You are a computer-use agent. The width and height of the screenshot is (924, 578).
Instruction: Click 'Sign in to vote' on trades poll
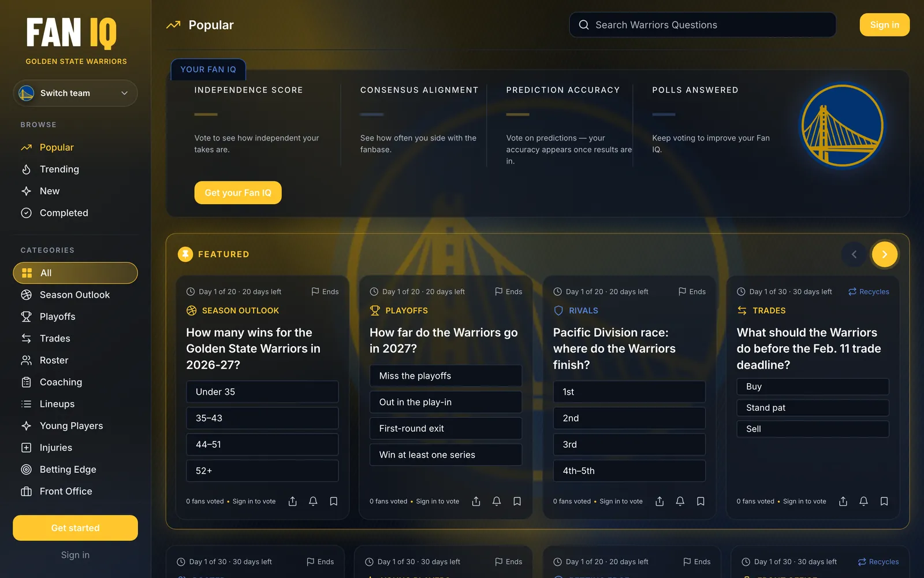804,501
